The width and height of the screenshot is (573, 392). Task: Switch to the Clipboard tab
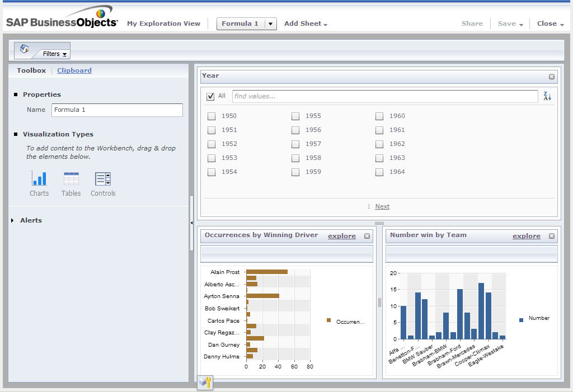click(74, 70)
